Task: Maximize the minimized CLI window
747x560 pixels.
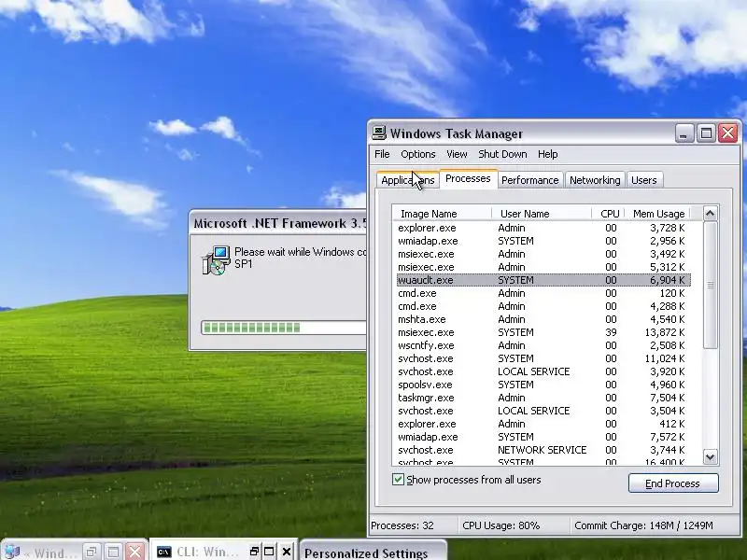Action: pos(269,552)
